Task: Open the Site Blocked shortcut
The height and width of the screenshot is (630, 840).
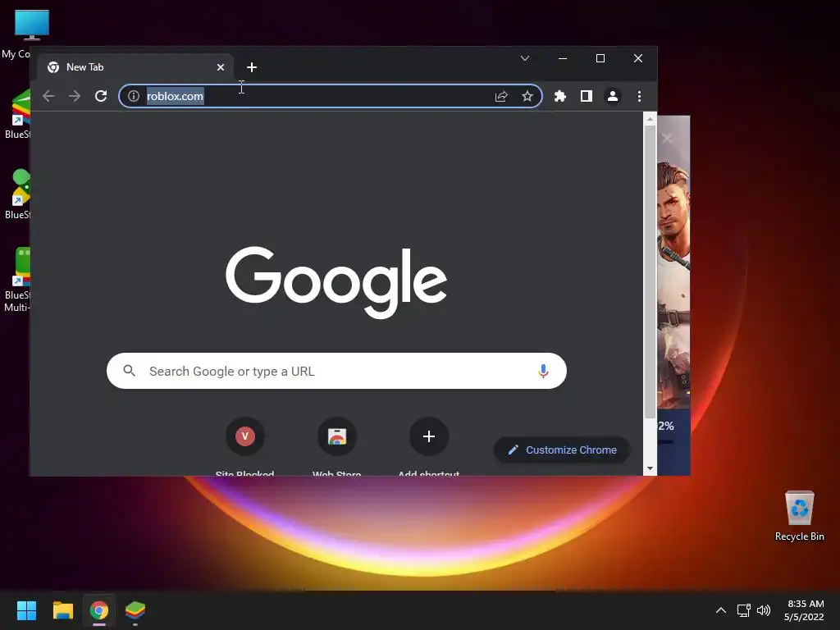Action: coord(244,446)
